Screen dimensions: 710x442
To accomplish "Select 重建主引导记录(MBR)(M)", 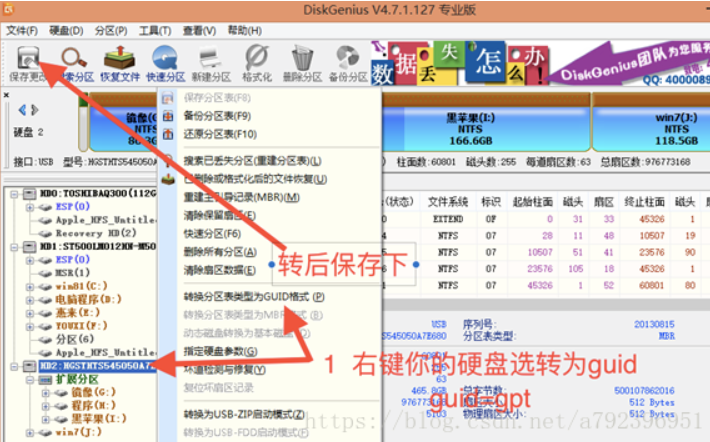I will coord(241,197).
